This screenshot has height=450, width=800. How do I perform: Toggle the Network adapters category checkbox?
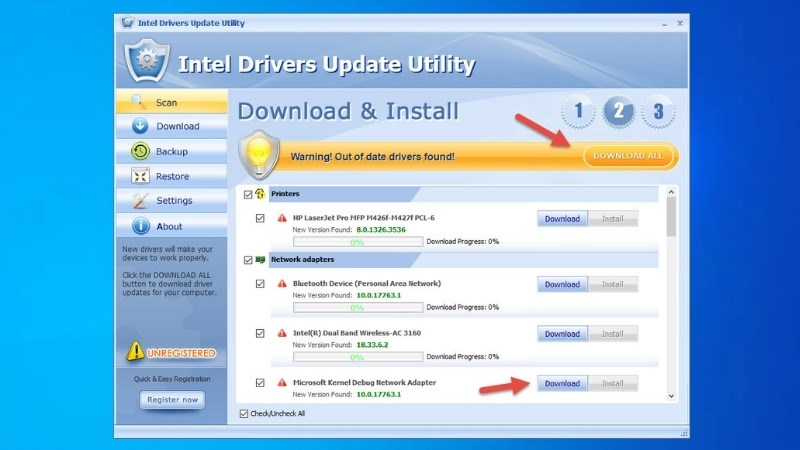(x=248, y=260)
